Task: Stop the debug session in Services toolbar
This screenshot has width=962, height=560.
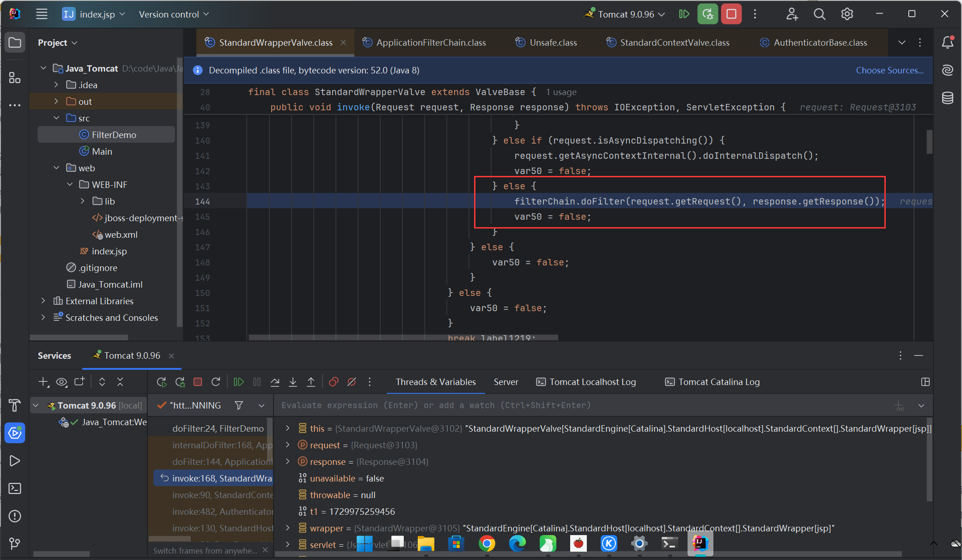Action: click(198, 382)
